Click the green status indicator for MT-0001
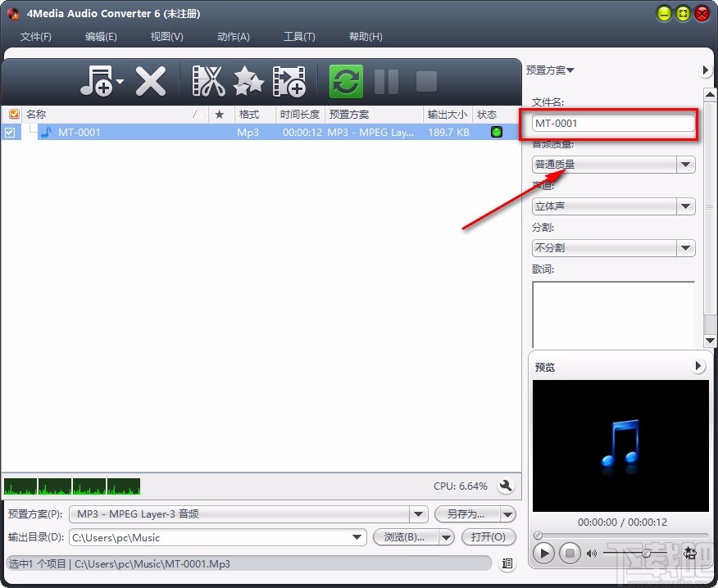Screen dimensions: 718x588 point(497,132)
